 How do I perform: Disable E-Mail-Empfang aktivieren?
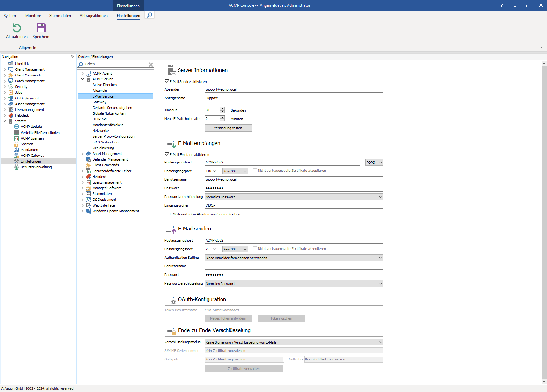click(167, 154)
